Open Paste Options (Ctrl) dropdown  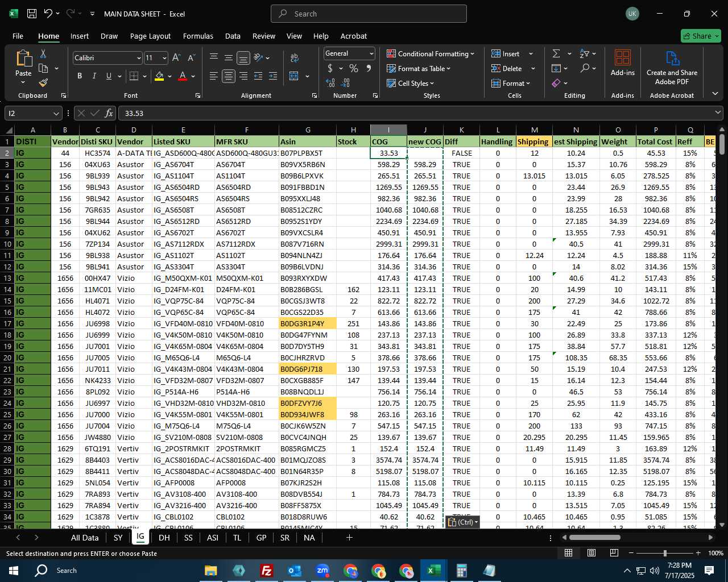pyautogui.click(x=462, y=522)
